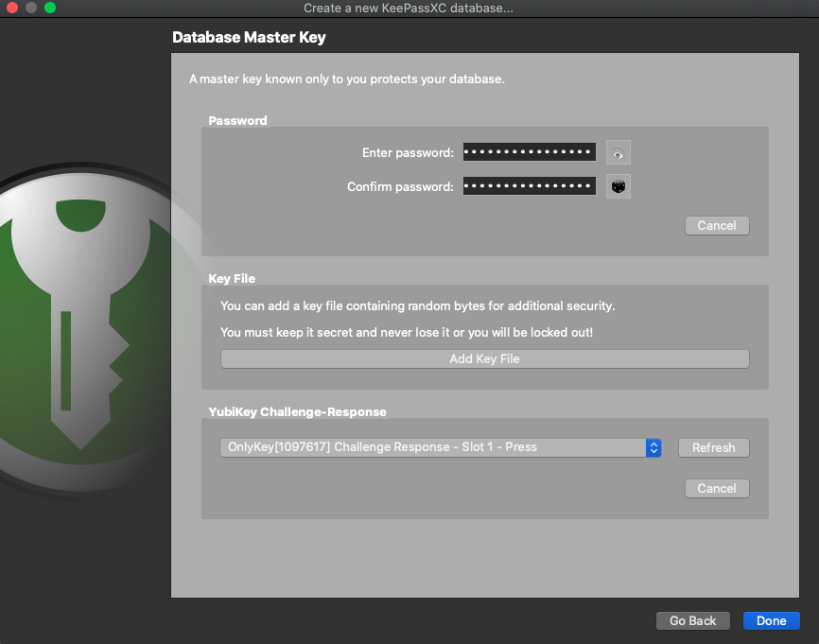Close the new database window
The width and height of the screenshot is (819, 644).
[12, 8]
